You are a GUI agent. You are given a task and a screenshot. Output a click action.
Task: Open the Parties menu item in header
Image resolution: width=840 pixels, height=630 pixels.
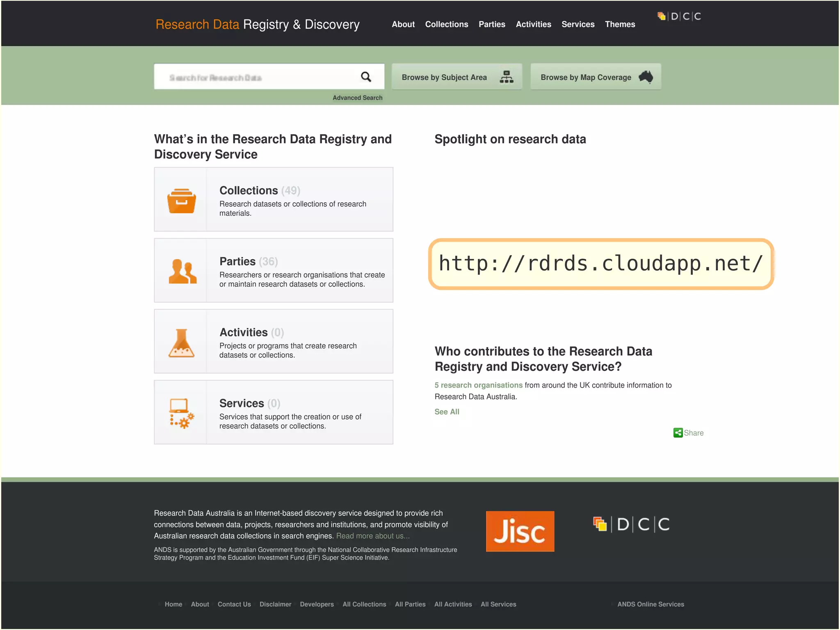coord(492,24)
